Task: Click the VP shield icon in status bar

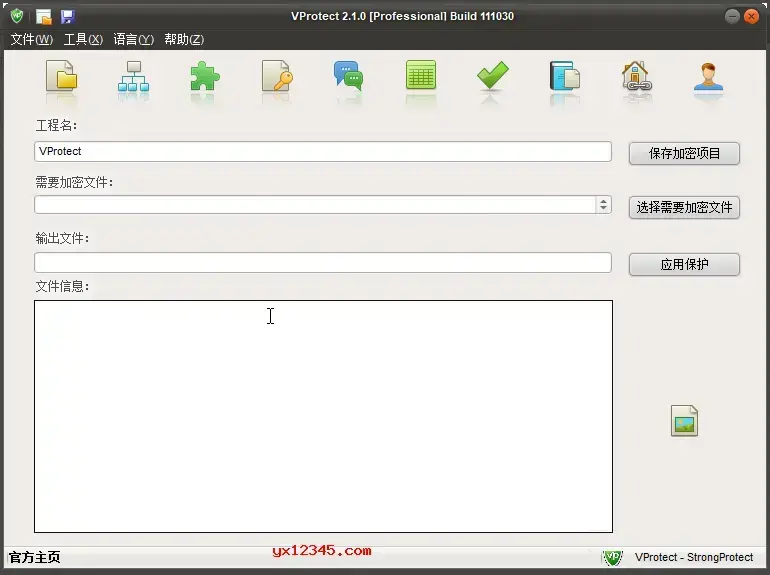Action: pyautogui.click(x=612, y=557)
